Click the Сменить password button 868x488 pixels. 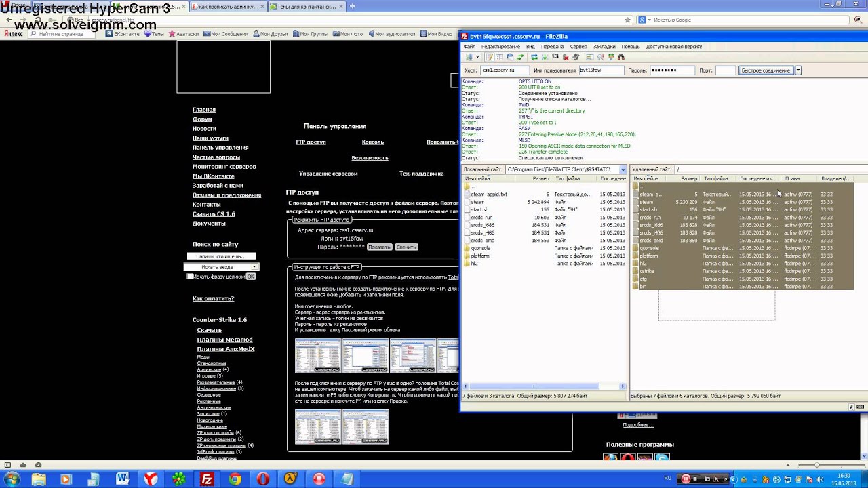[x=406, y=247]
